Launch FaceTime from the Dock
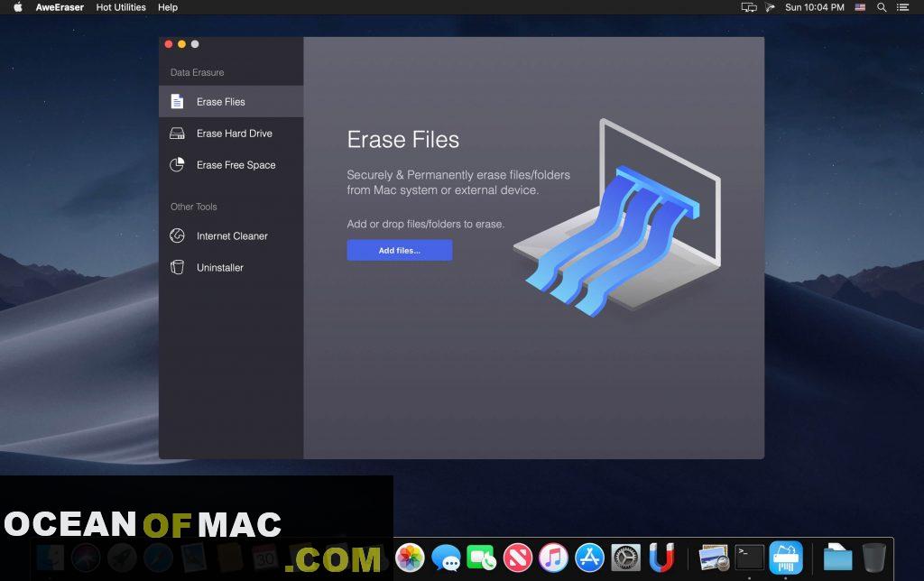This screenshot has width=924, height=581. 482,557
